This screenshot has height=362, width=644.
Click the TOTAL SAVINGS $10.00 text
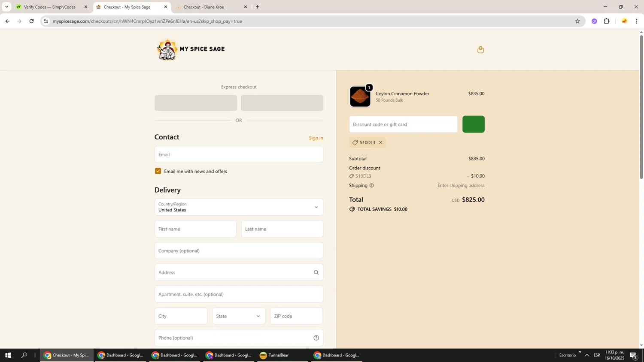(x=378, y=209)
